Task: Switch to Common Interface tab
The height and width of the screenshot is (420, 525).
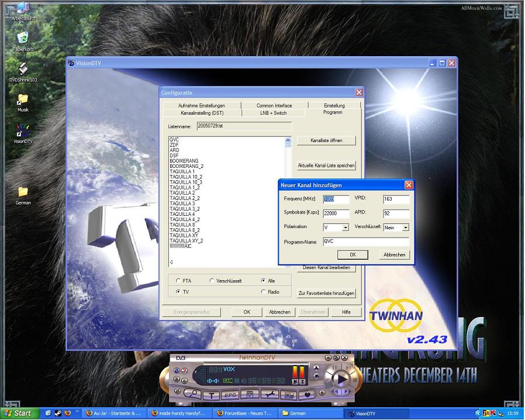Action: (274, 105)
